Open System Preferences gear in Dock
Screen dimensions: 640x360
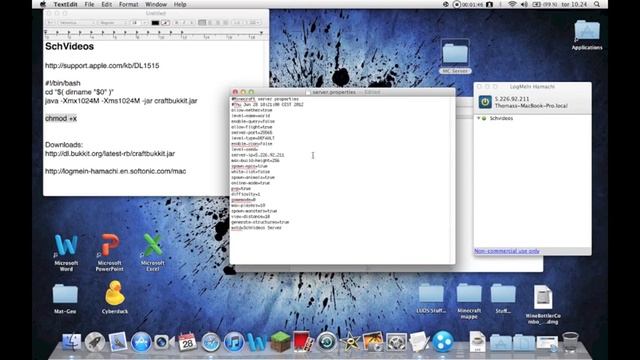click(396, 342)
